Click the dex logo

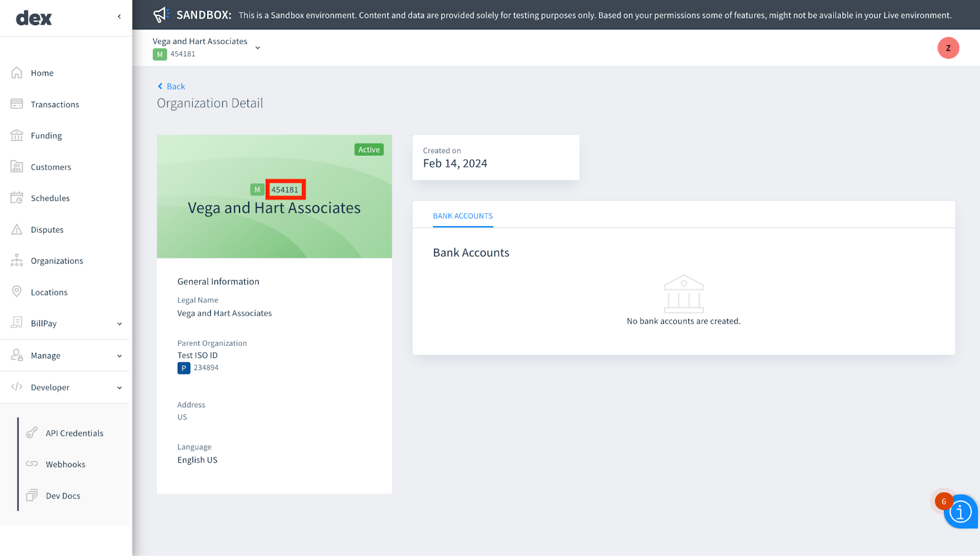click(x=34, y=18)
